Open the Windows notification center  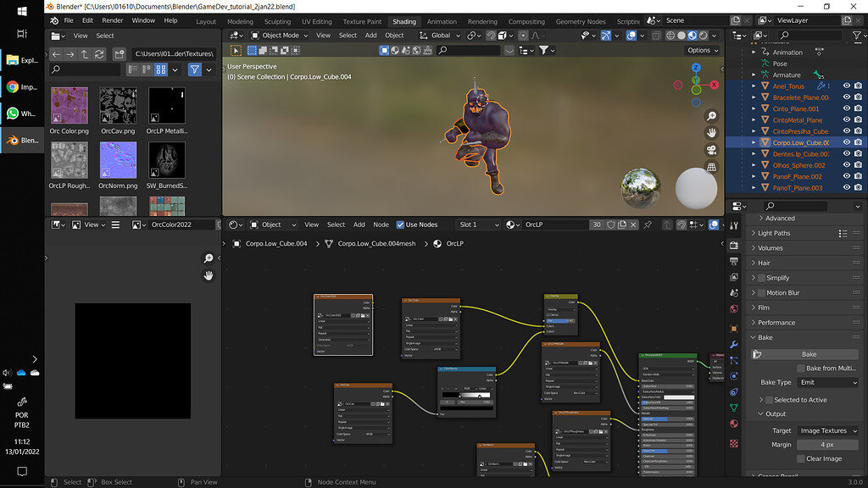pos(22,471)
